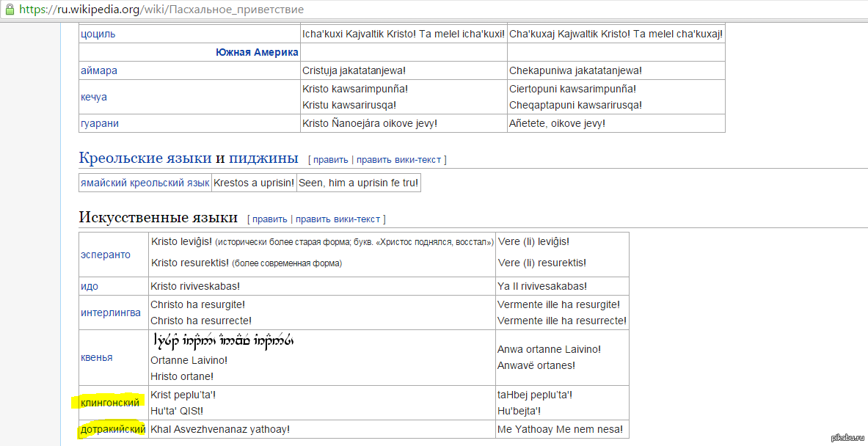Open ямайский креольский язык link
868x446 pixels.
145,183
